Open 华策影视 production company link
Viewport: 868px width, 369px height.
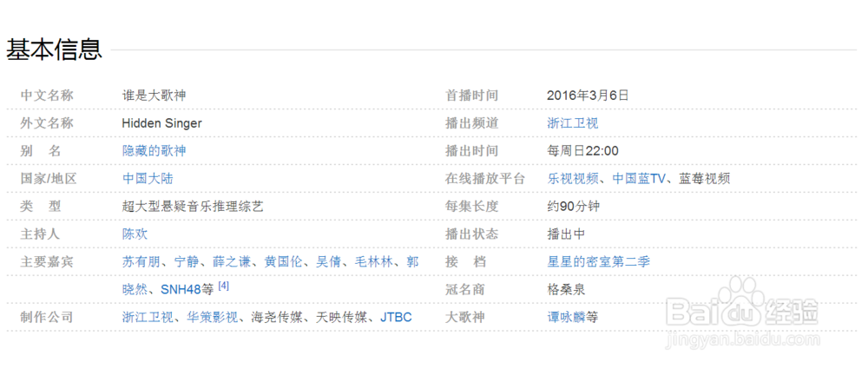(213, 317)
